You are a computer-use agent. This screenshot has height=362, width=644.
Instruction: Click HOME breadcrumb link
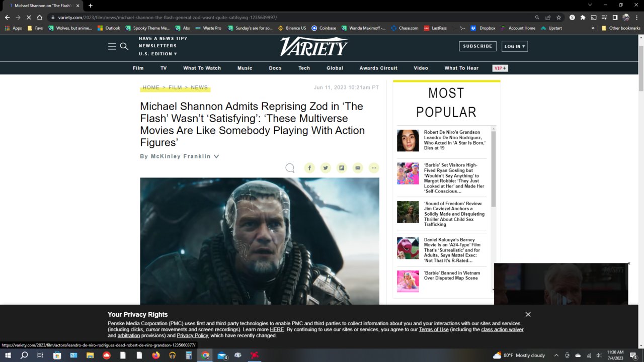click(151, 87)
